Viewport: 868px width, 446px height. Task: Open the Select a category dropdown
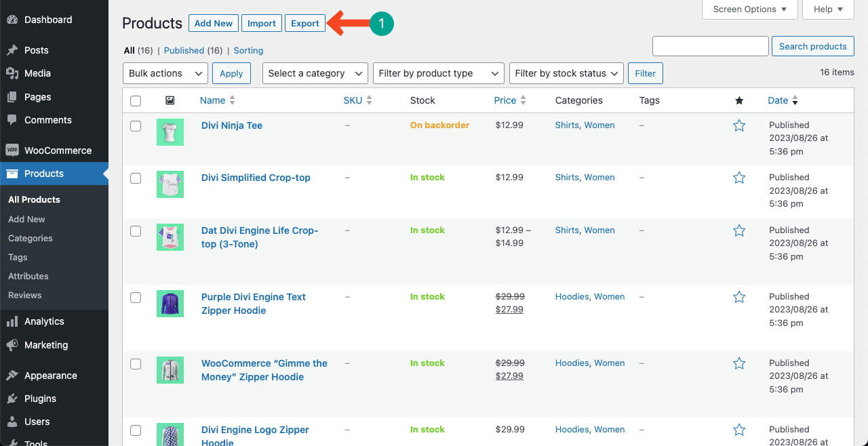pos(315,73)
